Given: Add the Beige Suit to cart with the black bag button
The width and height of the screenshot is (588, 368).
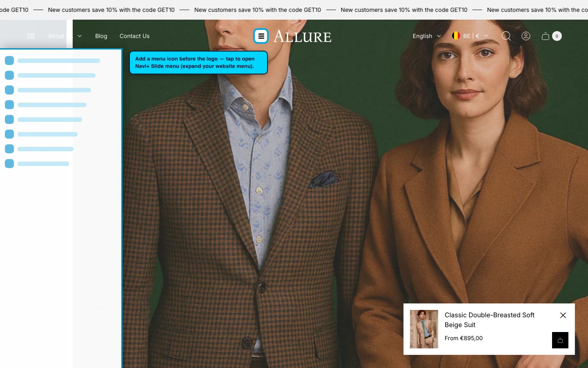Looking at the screenshot, I should pyautogui.click(x=560, y=340).
